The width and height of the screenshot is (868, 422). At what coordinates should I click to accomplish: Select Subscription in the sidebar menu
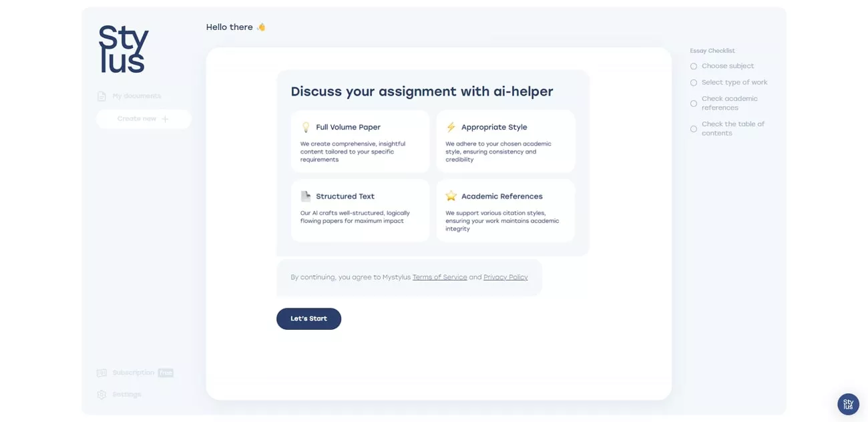pos(132,373)
